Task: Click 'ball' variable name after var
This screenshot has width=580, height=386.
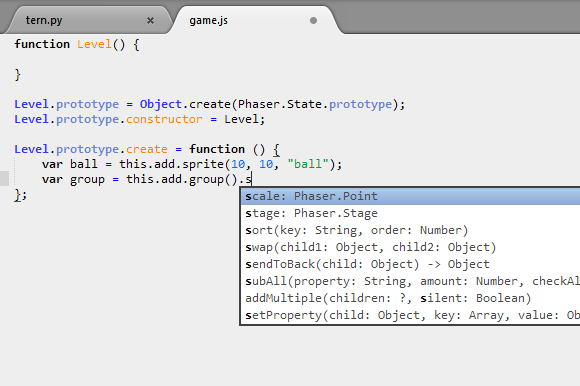Action: (84, 164)
